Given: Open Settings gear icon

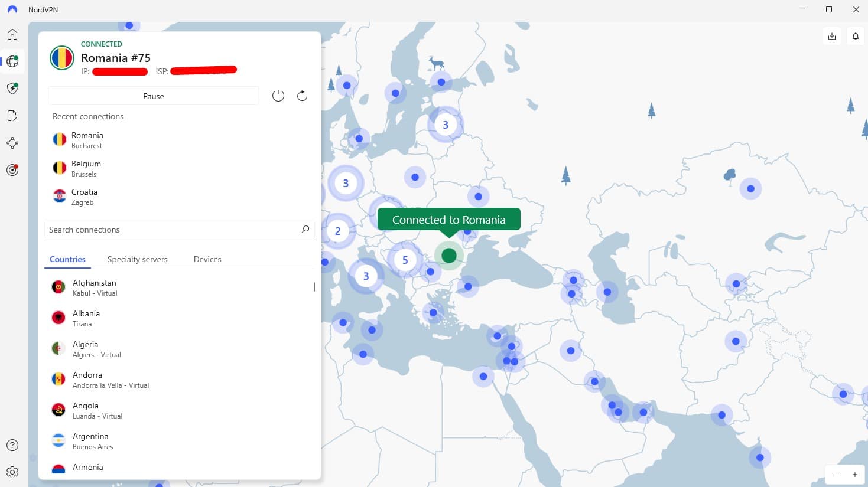Looking at the screenshot, I should point(12,472).
